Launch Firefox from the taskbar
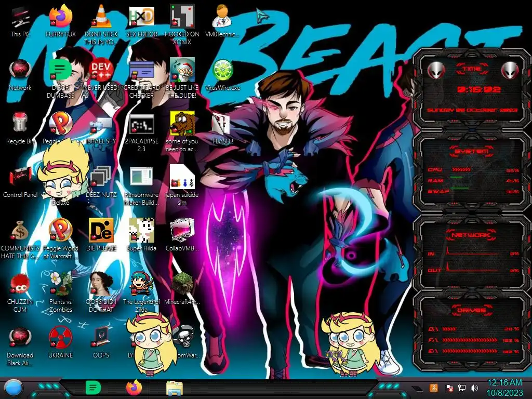The image size is (532, 399). [x=134, y=388]
